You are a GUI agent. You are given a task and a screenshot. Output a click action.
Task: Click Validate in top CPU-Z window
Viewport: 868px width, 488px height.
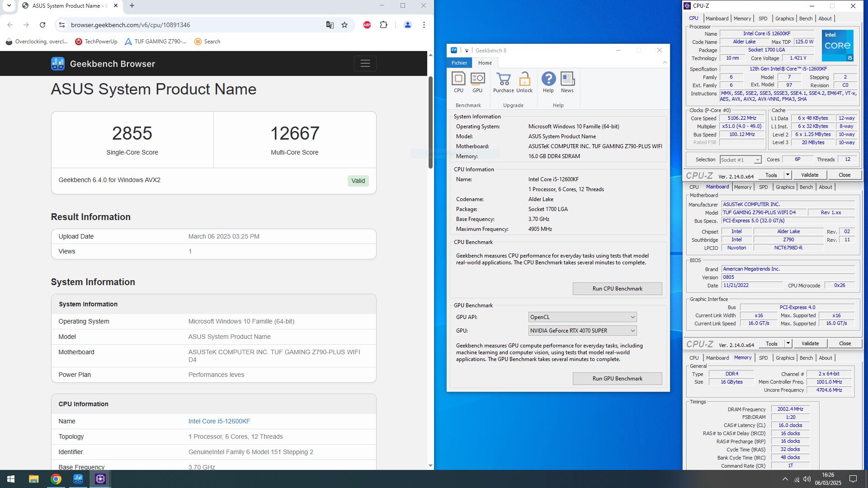(x=809, y=175)
